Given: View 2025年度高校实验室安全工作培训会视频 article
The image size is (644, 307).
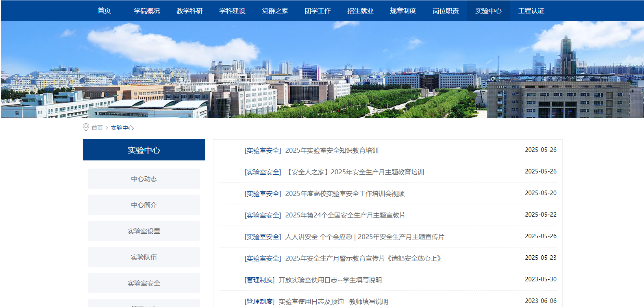Looking at the screenshot, I should pos(345,194).
